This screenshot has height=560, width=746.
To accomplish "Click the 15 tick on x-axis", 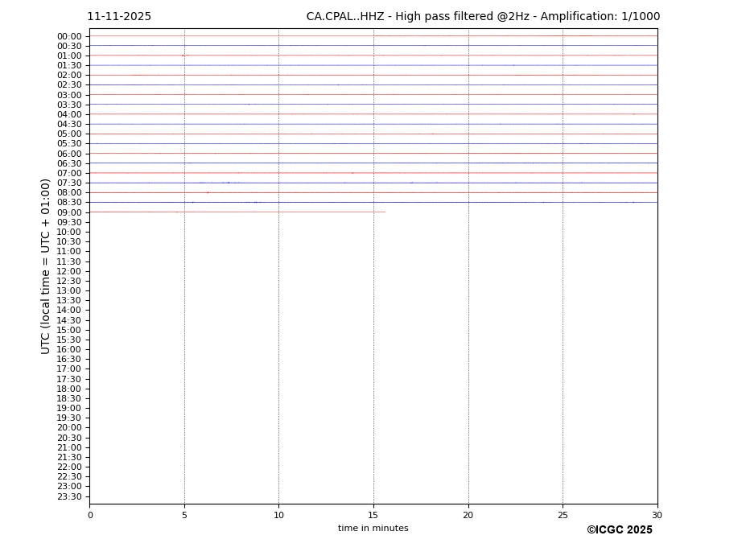I will pyautogui.click(x=373, y=515).
